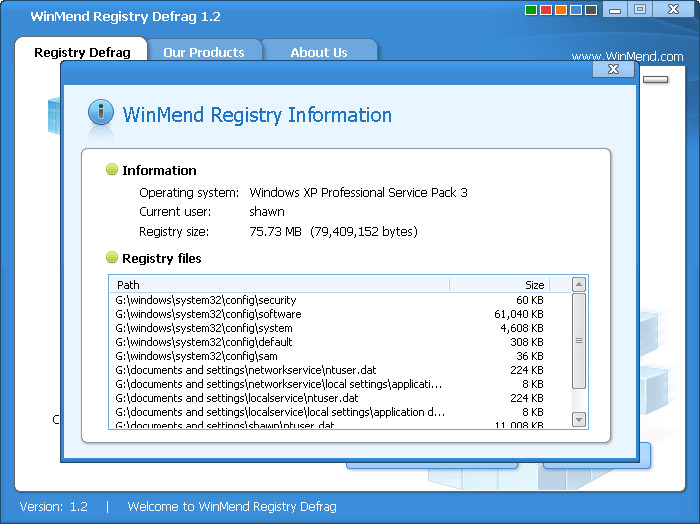Click the 4,608 KB size value
Viewport: 700px width, 524px height.
522,328
